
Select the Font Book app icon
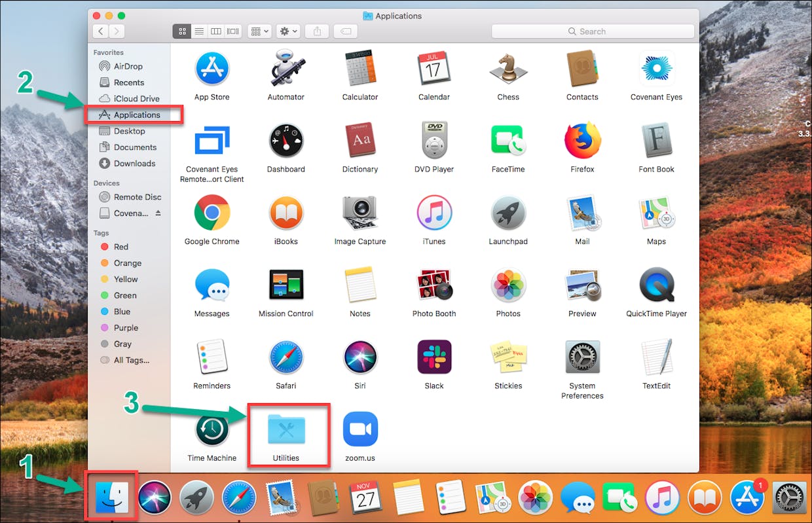coord(656,140)
